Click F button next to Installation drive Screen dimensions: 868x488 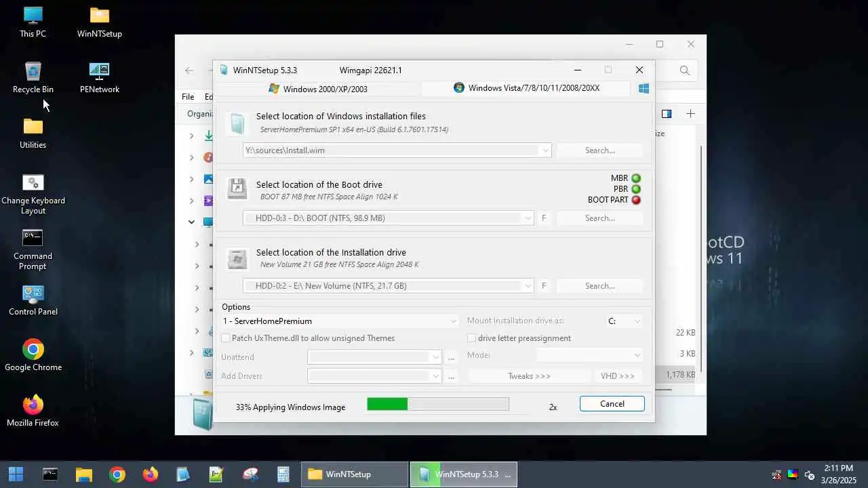(544, 286)
